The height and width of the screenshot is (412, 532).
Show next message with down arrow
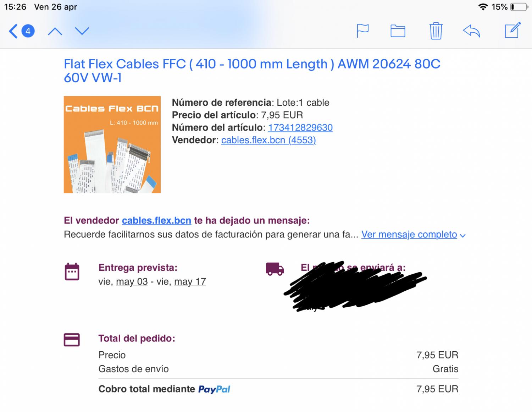(x=82, y=31)
